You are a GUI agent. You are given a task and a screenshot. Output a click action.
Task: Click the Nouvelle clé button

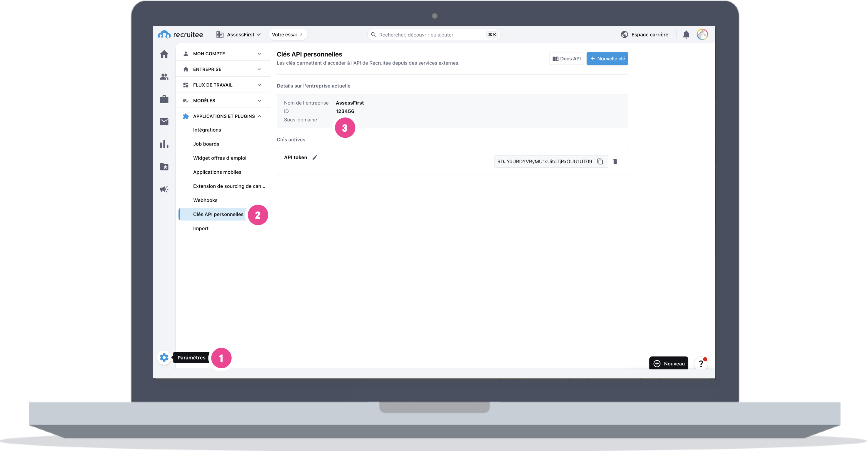[607, 59]
